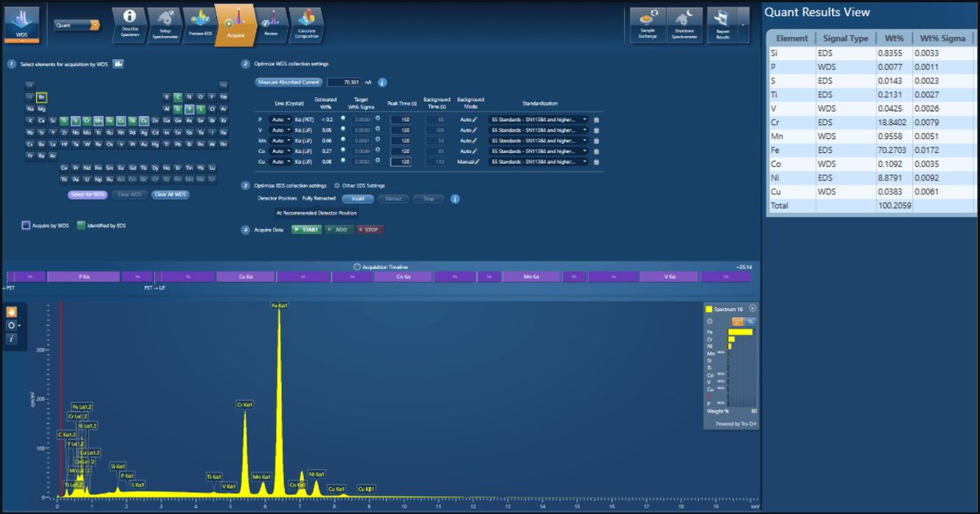Image resolution: width=980 pixels, height=514 pixels.
Task: Click the camera icon next to element selection
Action: tap(118, 64)
